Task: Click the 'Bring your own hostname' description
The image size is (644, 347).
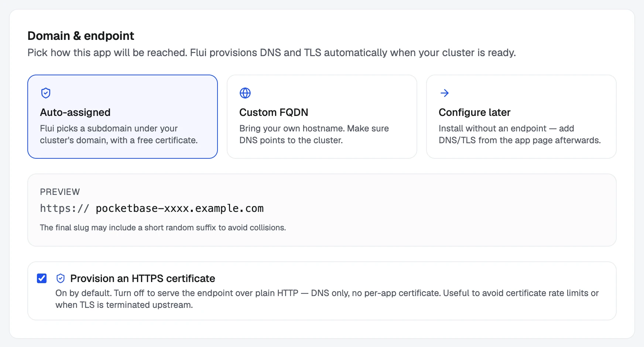Action: (x=314, y=134)
